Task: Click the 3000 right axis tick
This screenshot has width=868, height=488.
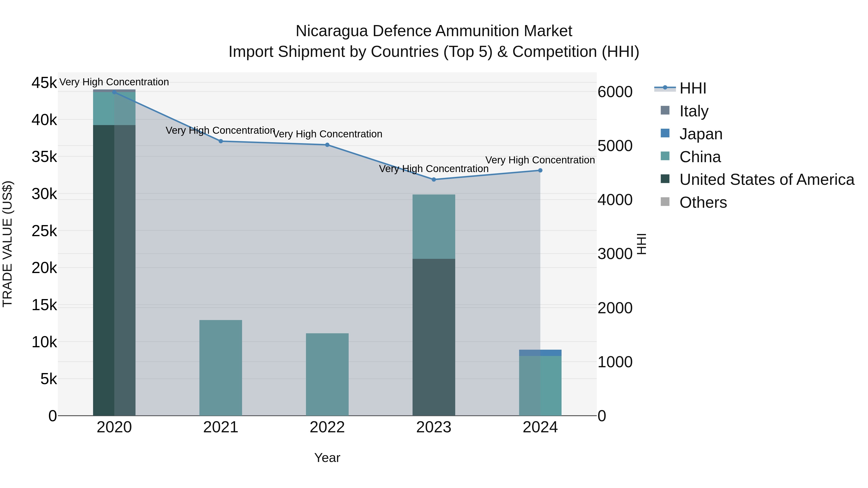Action: 615,254
